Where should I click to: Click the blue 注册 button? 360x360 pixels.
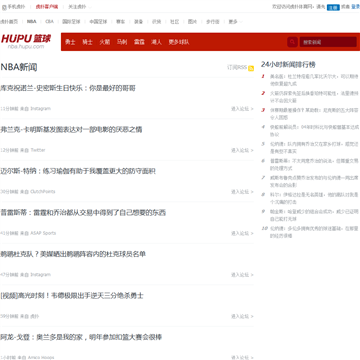333,7
